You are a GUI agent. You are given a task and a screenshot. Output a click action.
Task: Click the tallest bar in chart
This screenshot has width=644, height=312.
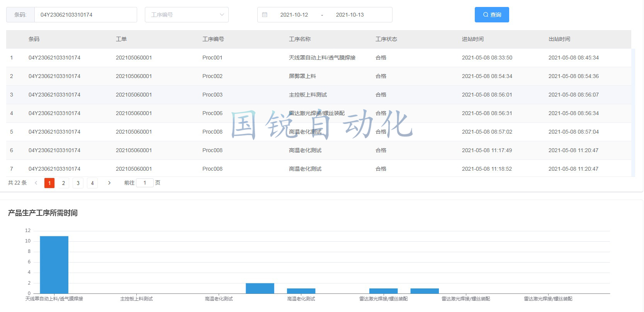click(x=54, y=265)
